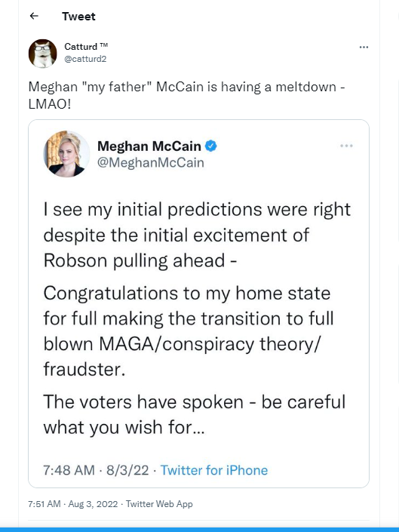The image size is (399, 532).
Task: Click Meghan McCain display name
Action: [149, 146]
